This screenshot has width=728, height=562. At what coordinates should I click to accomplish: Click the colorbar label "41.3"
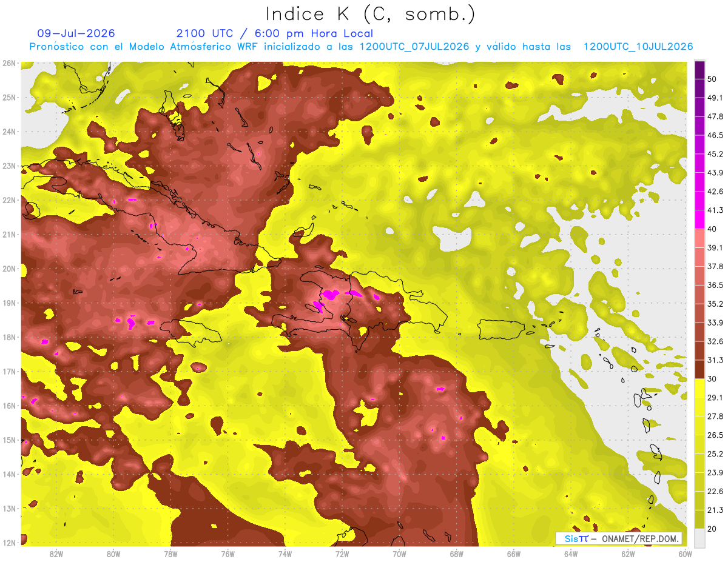pos(715,210)
